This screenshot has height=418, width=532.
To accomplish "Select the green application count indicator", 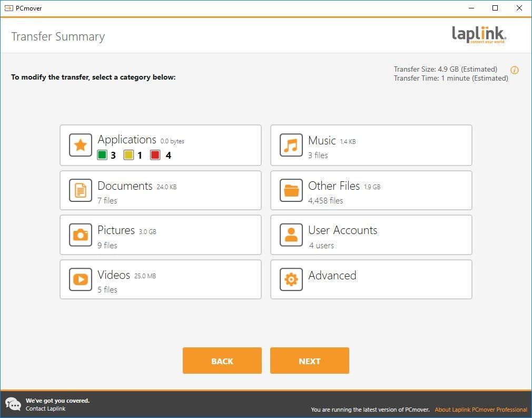I will (103, 155).
